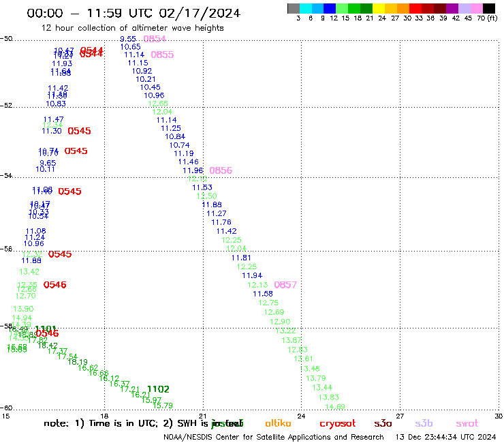Click the wave height value '10.45'
Screen dimensions: 504x443
[x=150, y=87]
